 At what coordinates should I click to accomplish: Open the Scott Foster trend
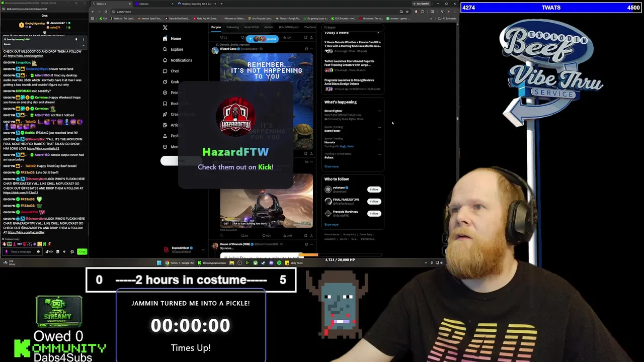pos(352,129)
